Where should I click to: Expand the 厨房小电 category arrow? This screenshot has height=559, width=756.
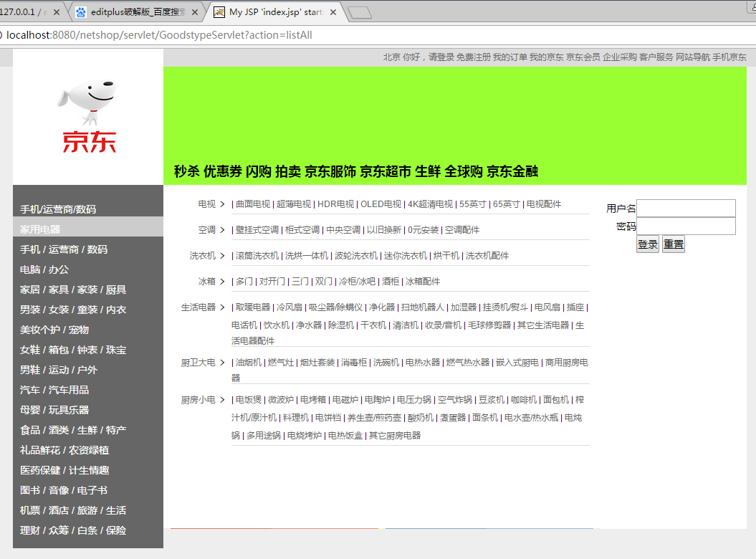pos(222,400)
